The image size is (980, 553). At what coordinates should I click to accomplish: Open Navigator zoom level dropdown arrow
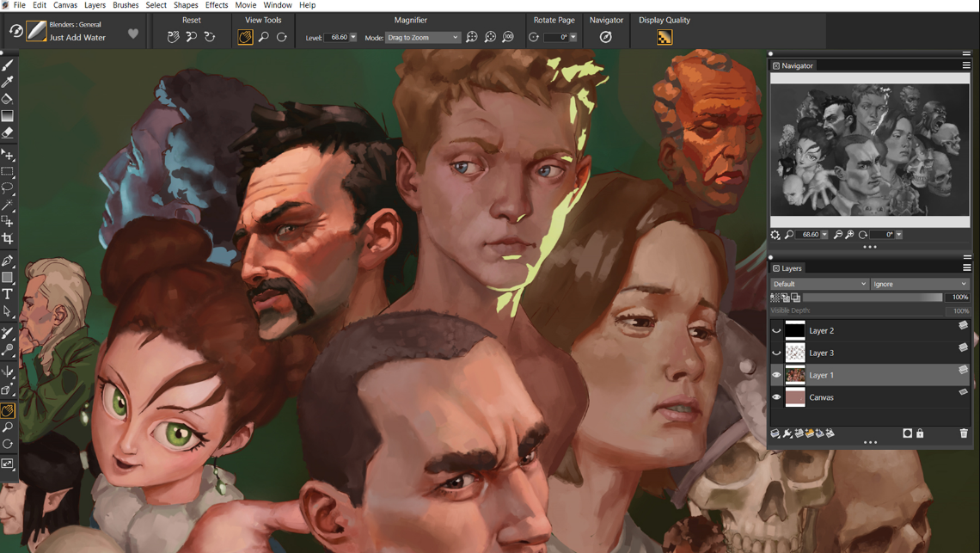[824, 235]
